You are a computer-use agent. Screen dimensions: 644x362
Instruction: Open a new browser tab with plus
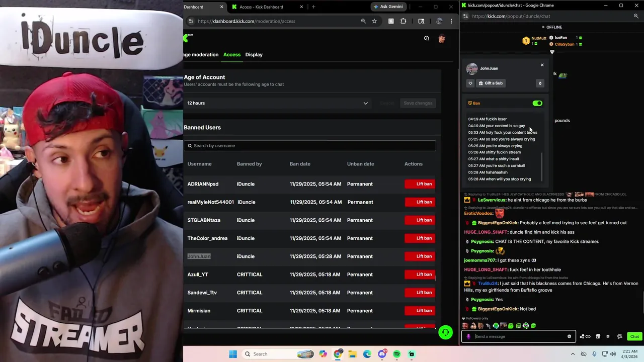(x=313, y=7)
